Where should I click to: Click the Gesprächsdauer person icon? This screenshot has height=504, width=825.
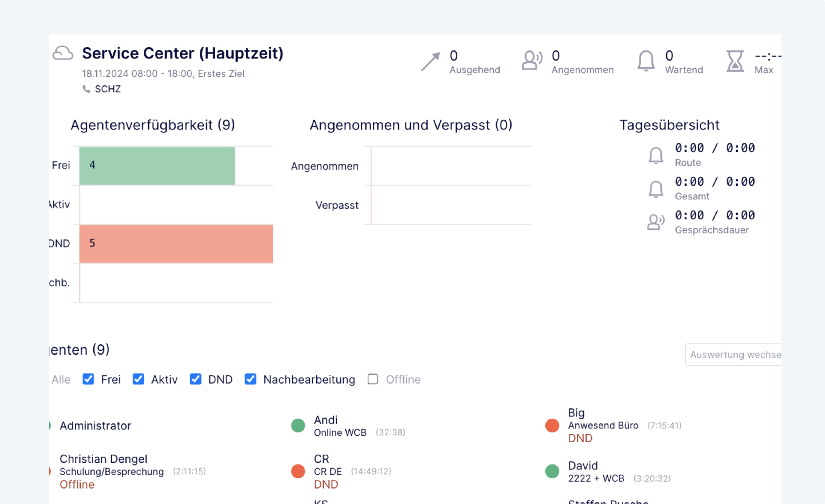click(655, 222)
